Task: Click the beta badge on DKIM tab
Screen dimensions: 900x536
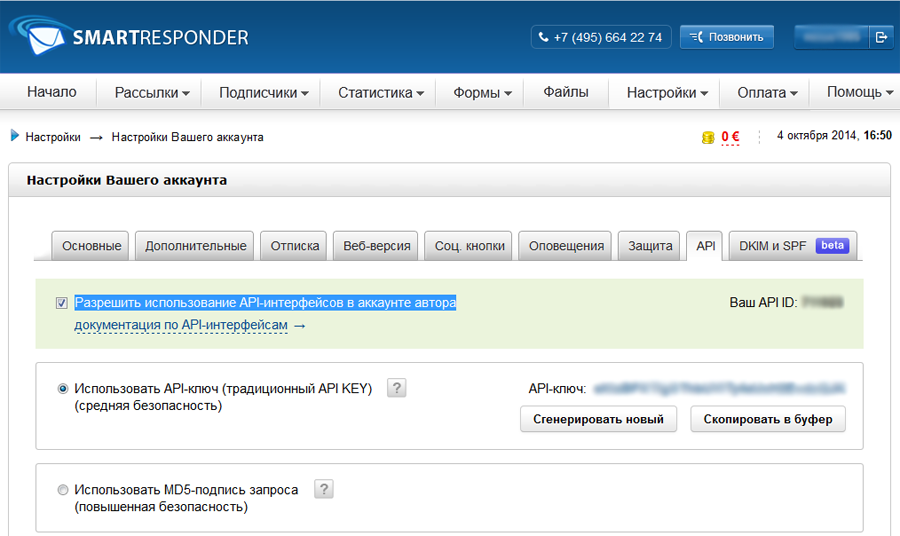Action: tap(832, 246)
